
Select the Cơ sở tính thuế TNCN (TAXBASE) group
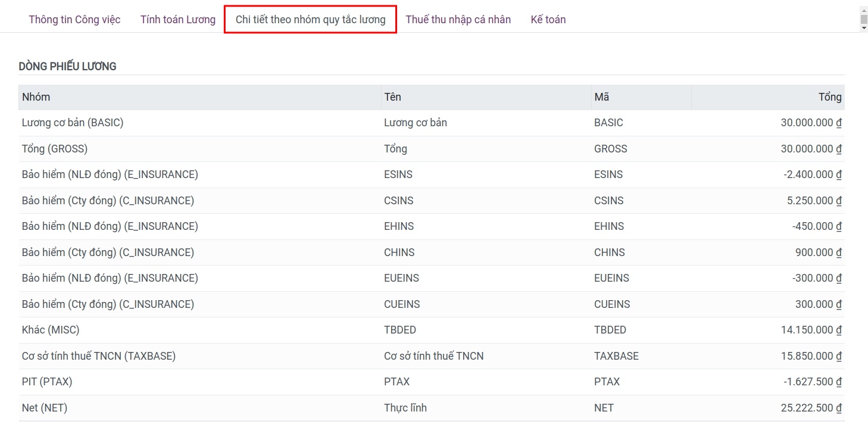click(x=99, y=356)
